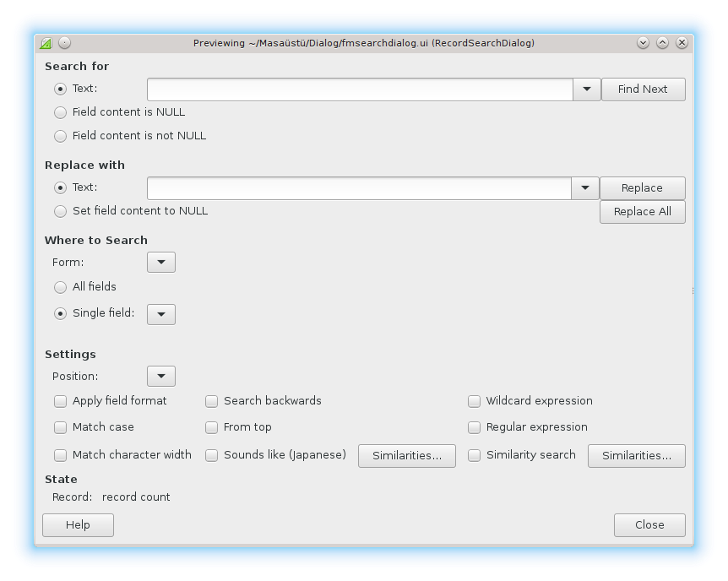The width and height of the screenshot is (728, 581).
Task: Toggle 'Regular expression' checkbox
Action: pyautogui.click(x=475, y=427)
